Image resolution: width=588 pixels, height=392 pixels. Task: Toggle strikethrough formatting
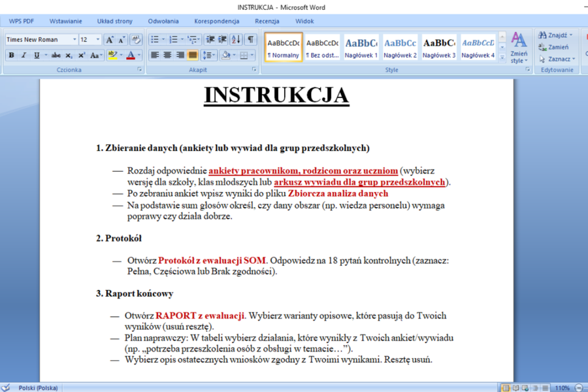pyautogui.click(x=56, y=55)
